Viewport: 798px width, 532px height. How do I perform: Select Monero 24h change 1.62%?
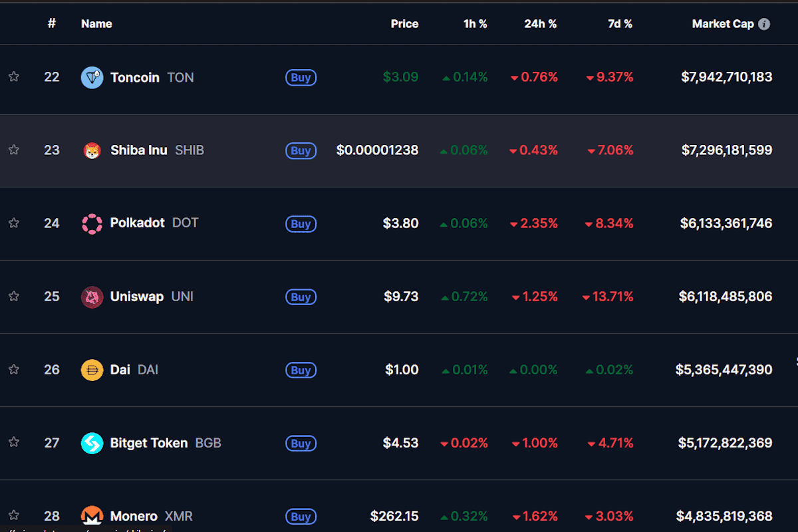[535, 516]
